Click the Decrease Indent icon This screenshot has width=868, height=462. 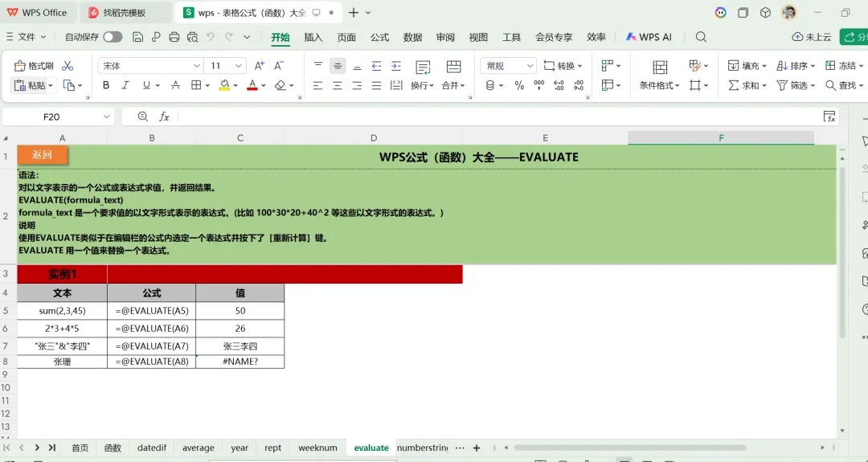(x=376, y=66)
